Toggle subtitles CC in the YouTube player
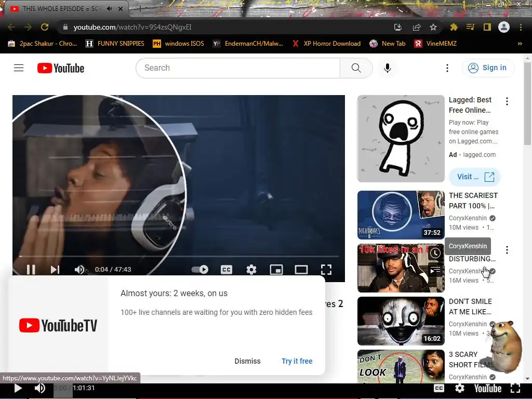Image resolution: width=532 pixels, height=399 pixels. click(227, 270)
